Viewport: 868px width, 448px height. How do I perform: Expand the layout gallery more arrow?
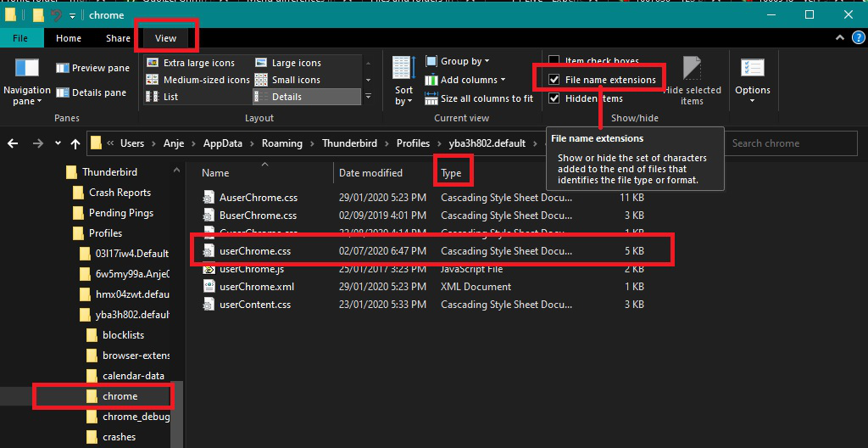pos(368,97)
